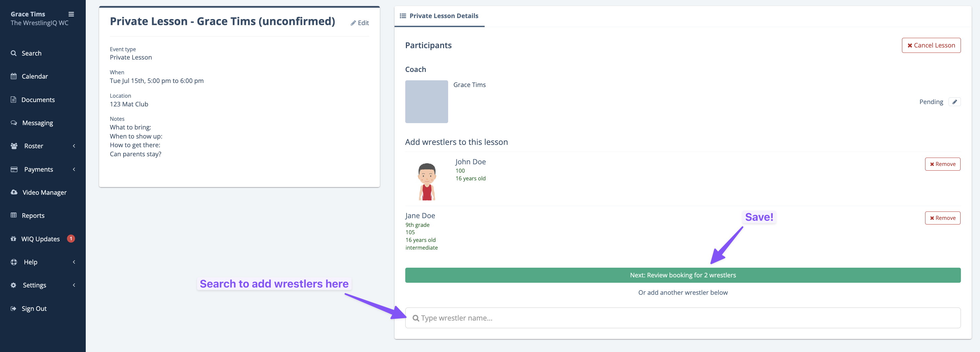Image resolution: width=980 pixels, height=352 pixels.
Task: Focus the Type wrestler name search field
Action: point(683,318)
